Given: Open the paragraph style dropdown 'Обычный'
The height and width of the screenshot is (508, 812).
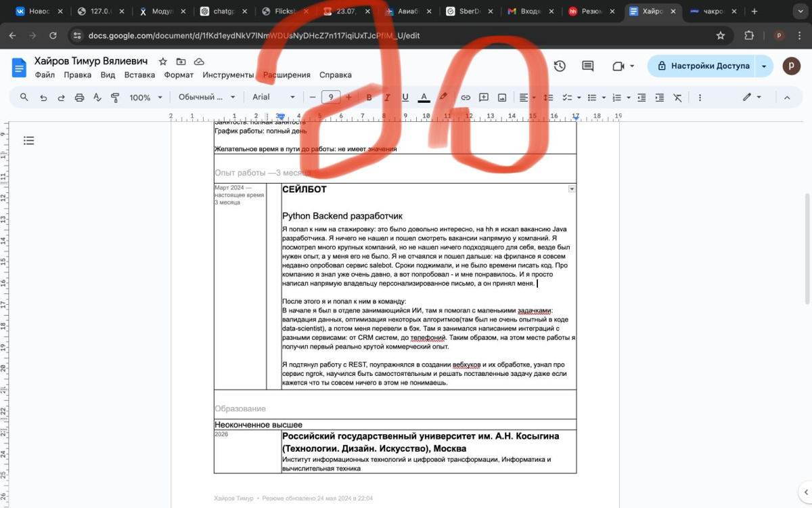Looking at the screenshot, I should (207, 98).
